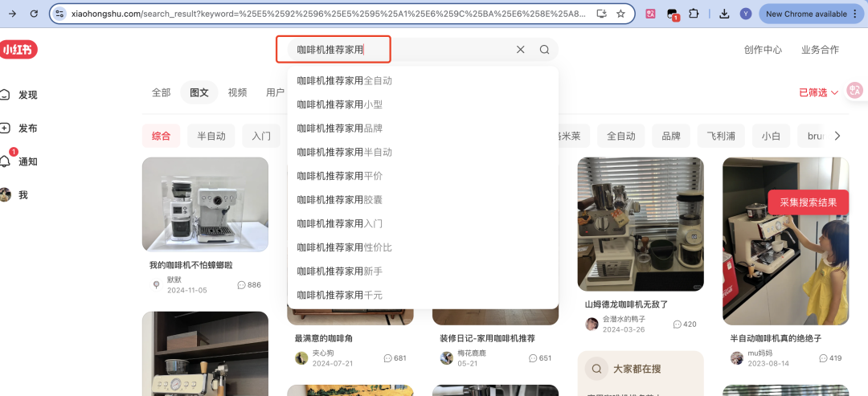The width and height of the screenshot is (868, 396).
Task: Click the 大家都在搜 search icon
Action: (596, 369)
